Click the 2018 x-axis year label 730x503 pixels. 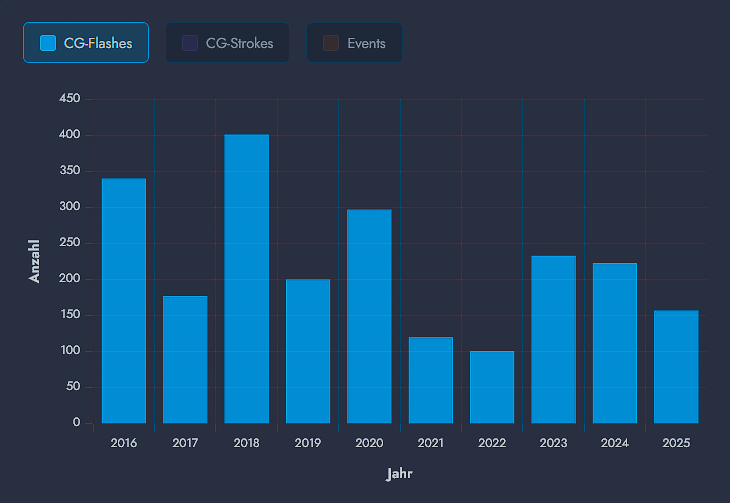tap(246, 443)
